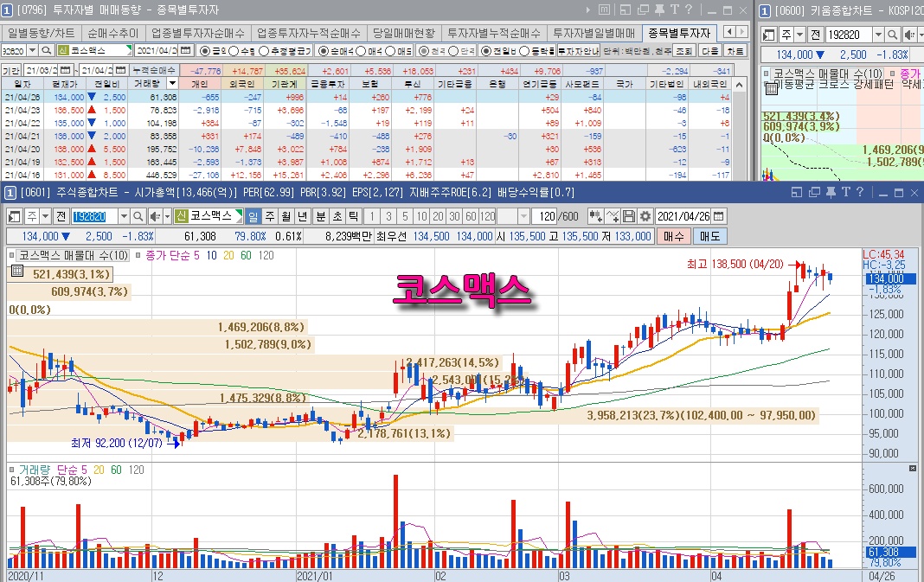Open start date calendar for period 21/03

point(66,70)
